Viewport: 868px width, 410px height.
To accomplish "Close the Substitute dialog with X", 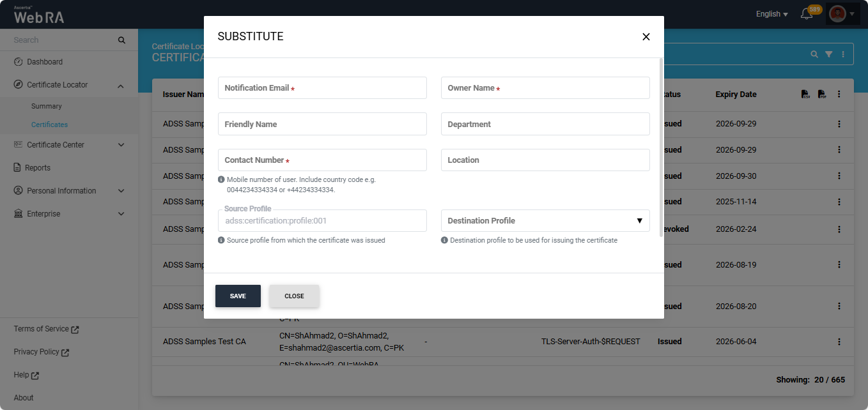I will (x=646, y=37).
